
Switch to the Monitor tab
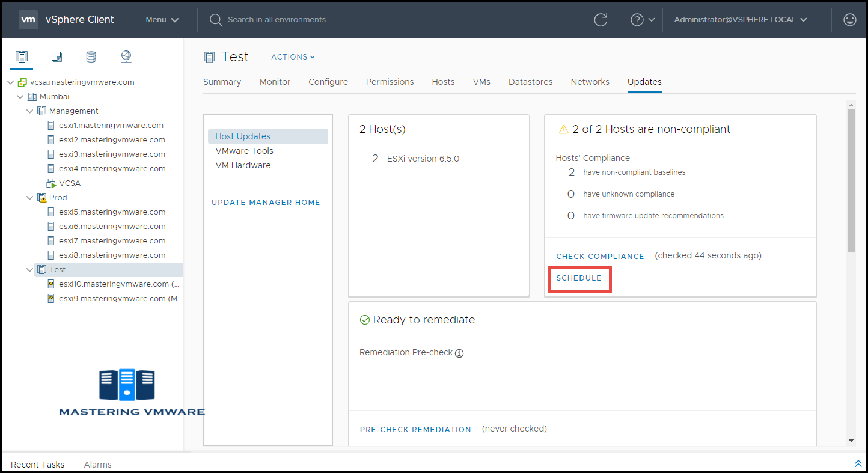275,82
